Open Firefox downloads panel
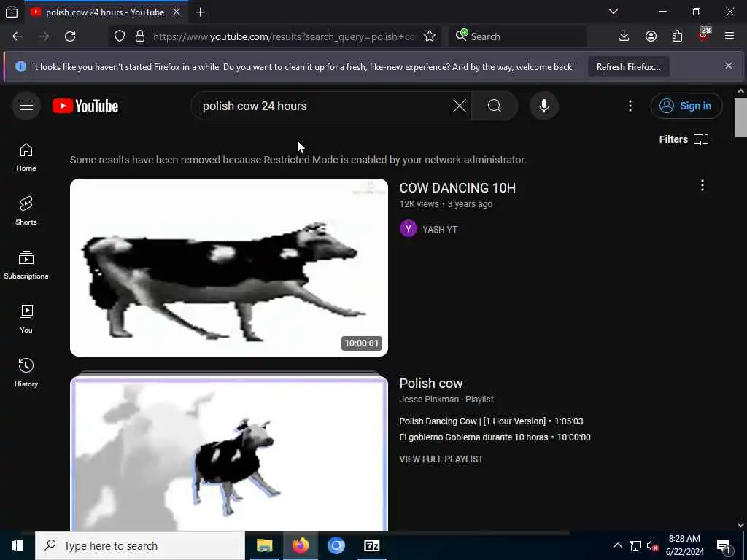This screenshot has width=747, height=560. click(x=624, y=36)
